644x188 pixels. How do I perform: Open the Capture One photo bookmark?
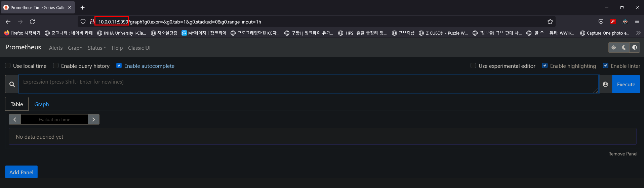click(605, 33)
